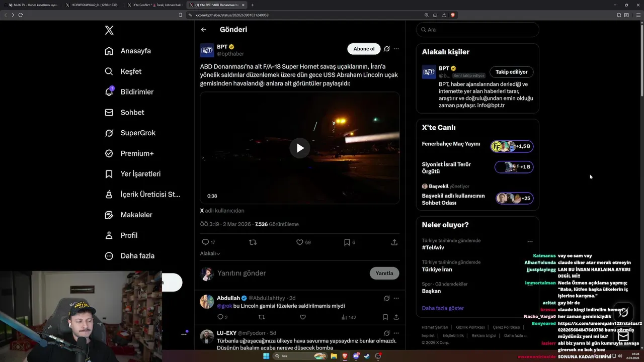Play the Super Hornet video
Image resolution: width=644 pixels, height=362 pixels.
click(x=300, y=148)
